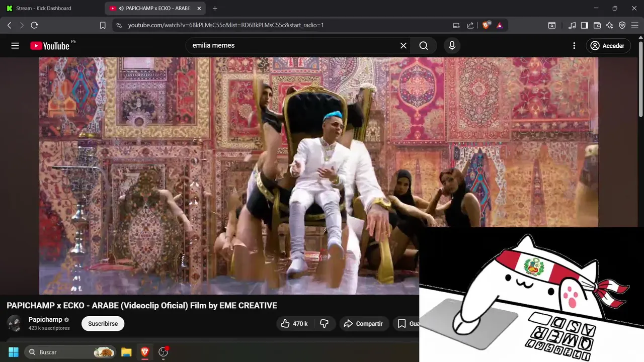Open the YouTube three-dot settings menu
644x362 pixels.
(574, 46)
